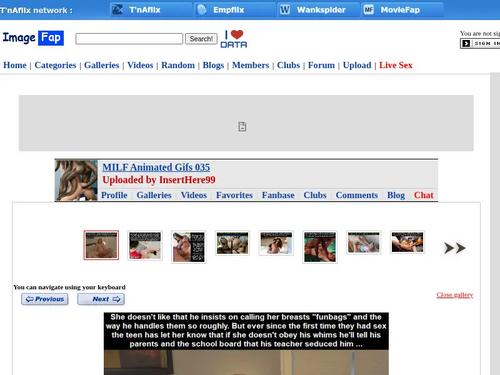Viewport: 500px width, 375px height.
Task: Open the uploader's Profile tab
Action: (x=114, y=195)
